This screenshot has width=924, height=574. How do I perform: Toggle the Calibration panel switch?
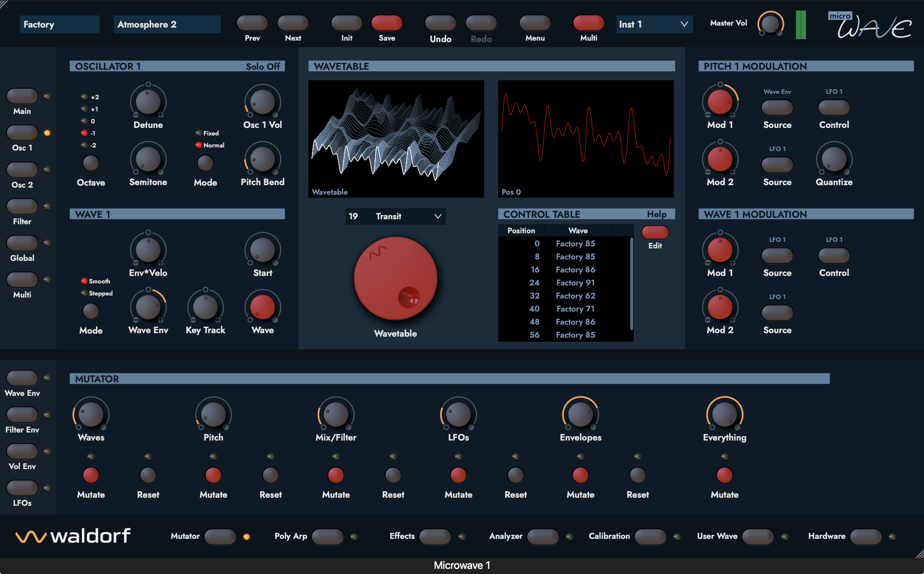click(x=650, y=536)
